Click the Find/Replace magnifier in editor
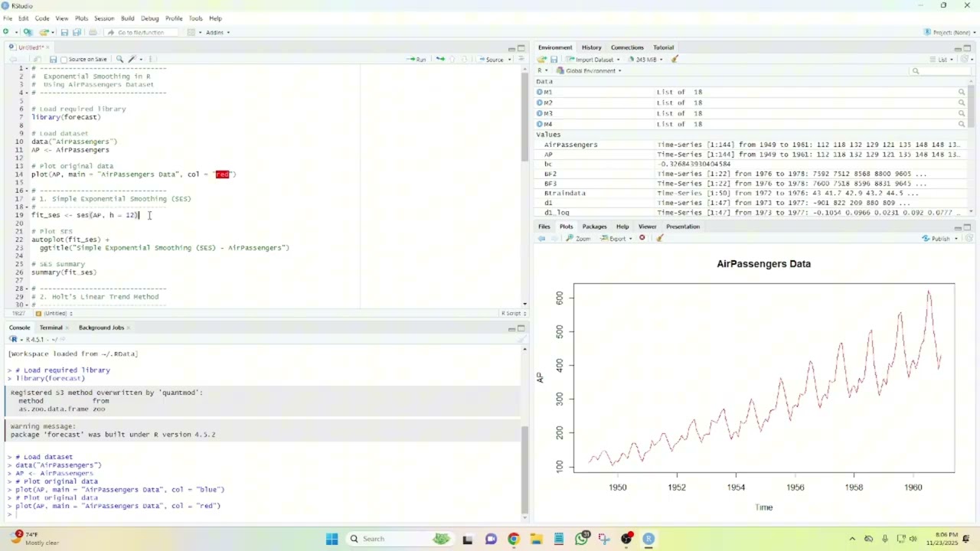 pos(119,59)
